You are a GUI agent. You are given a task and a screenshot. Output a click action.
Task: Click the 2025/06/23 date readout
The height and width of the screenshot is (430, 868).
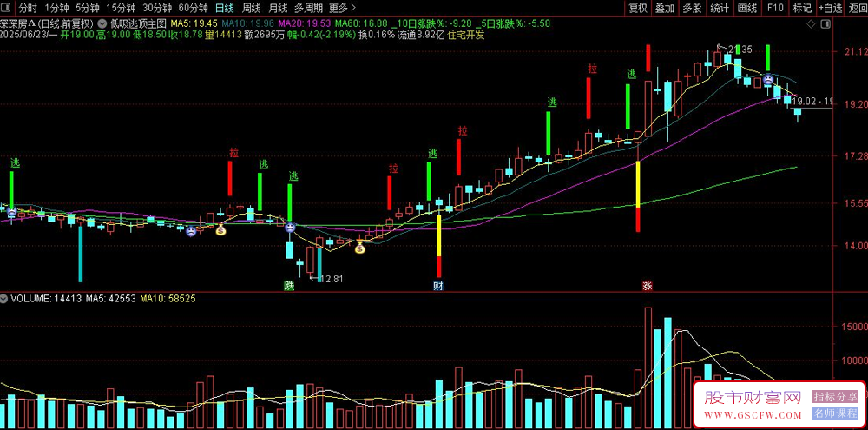coord(25,35)
